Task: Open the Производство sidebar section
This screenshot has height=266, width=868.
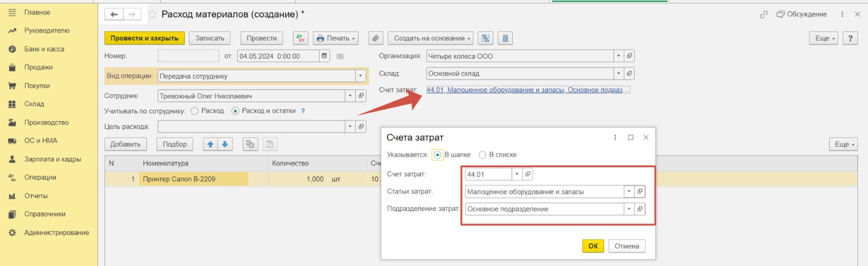Action: pyautogui.click(x=46, y=123)
